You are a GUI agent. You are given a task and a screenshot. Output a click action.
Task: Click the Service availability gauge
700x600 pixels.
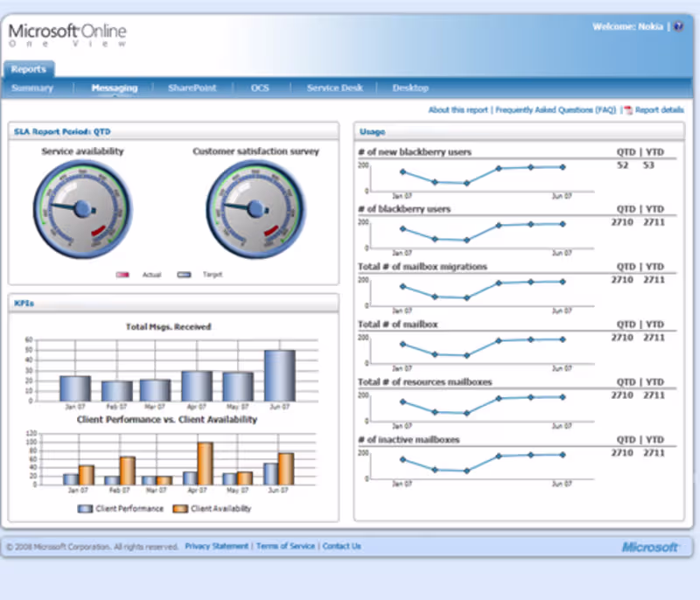[x=82, y=209]
